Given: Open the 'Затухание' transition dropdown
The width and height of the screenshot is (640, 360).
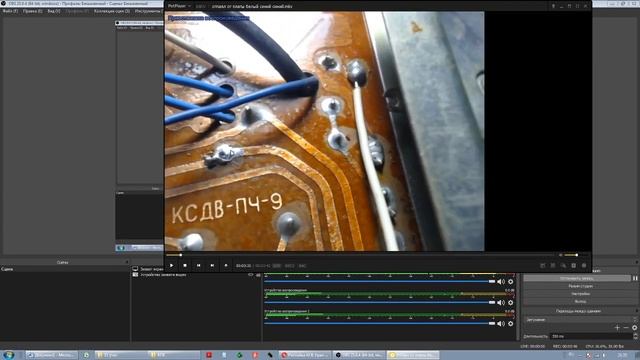Looking at the screenshot, I should tap(580, 320).
